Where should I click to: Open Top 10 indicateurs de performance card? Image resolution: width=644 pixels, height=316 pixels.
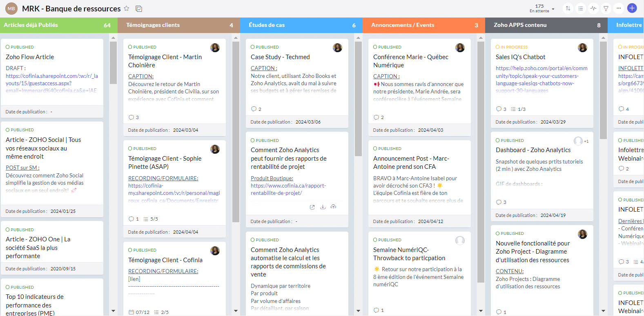[35, 305]
